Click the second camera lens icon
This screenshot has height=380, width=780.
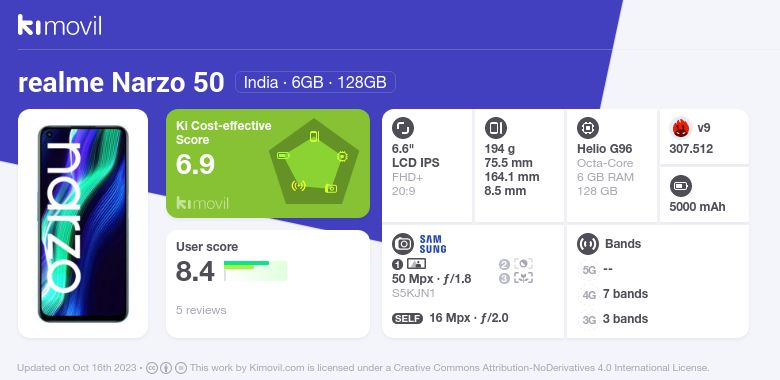(523, 264)
